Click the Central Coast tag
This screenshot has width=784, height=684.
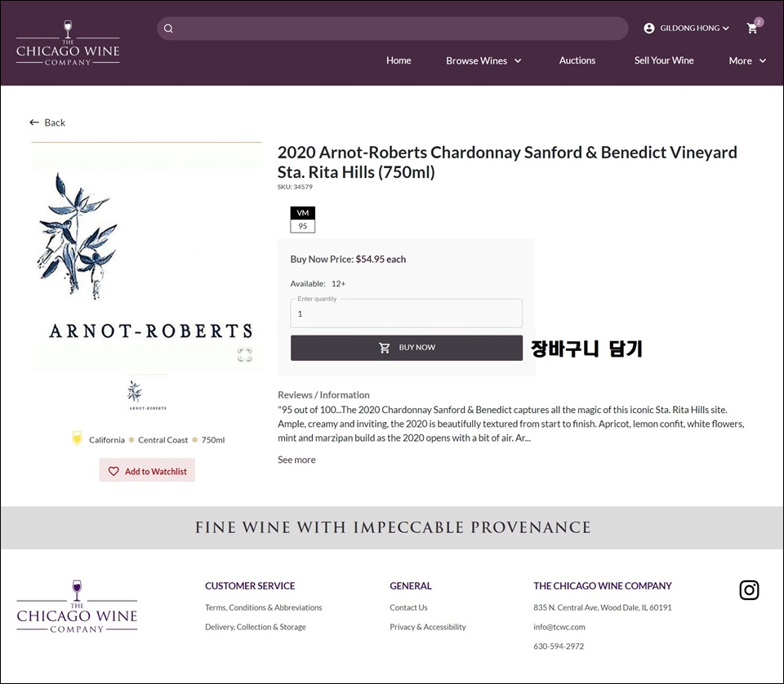(x=163, y=440)
